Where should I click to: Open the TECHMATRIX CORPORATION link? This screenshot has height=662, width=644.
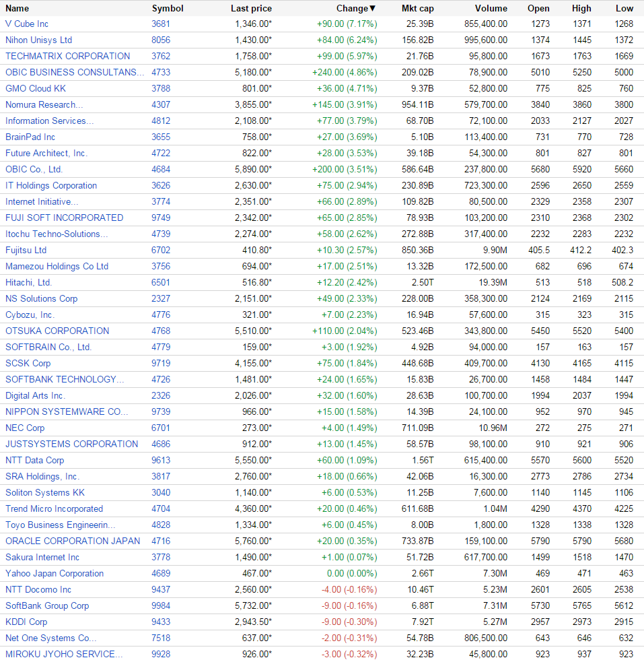click(x=67, y=56)
